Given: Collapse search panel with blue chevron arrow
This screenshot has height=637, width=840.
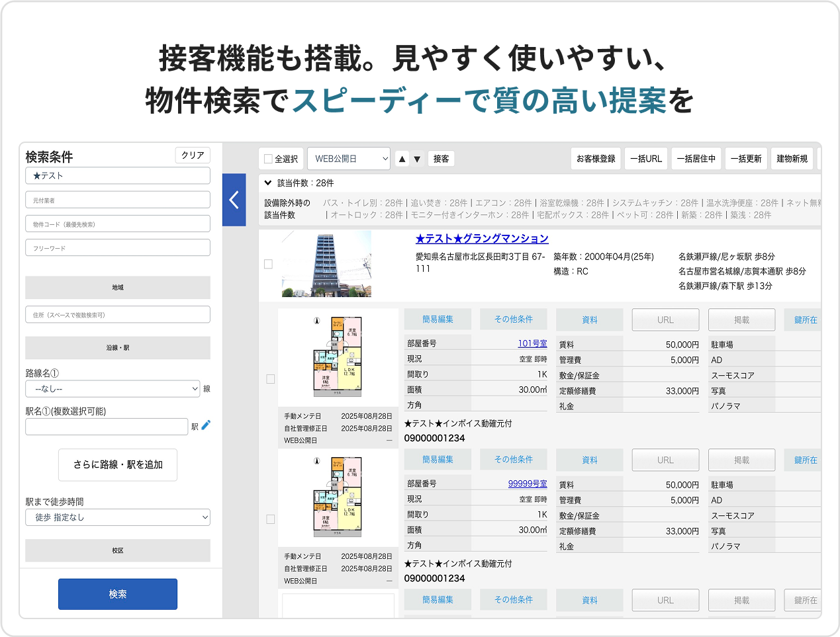Looking at the screenshot, I should [x=234, y=200].
